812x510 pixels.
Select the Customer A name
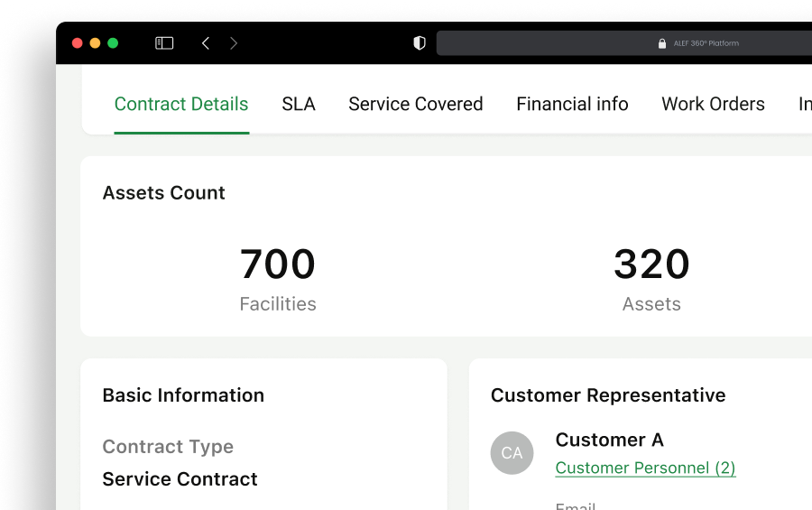pos(610,440)
